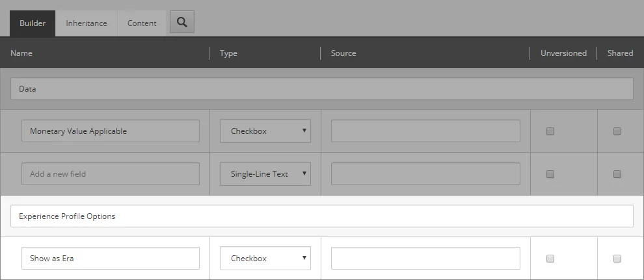Click the Shared column header
Viewport: 644px width, 280px height.
[620, 53]
